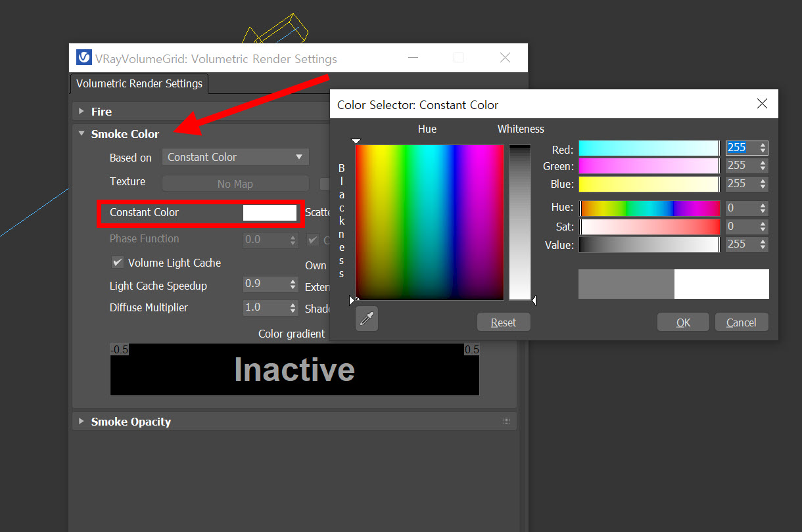Image resolution: width=802 pixels, height=532 pixels.
Task: Click the -0.5 gradient range label
Action: [120, 349]
